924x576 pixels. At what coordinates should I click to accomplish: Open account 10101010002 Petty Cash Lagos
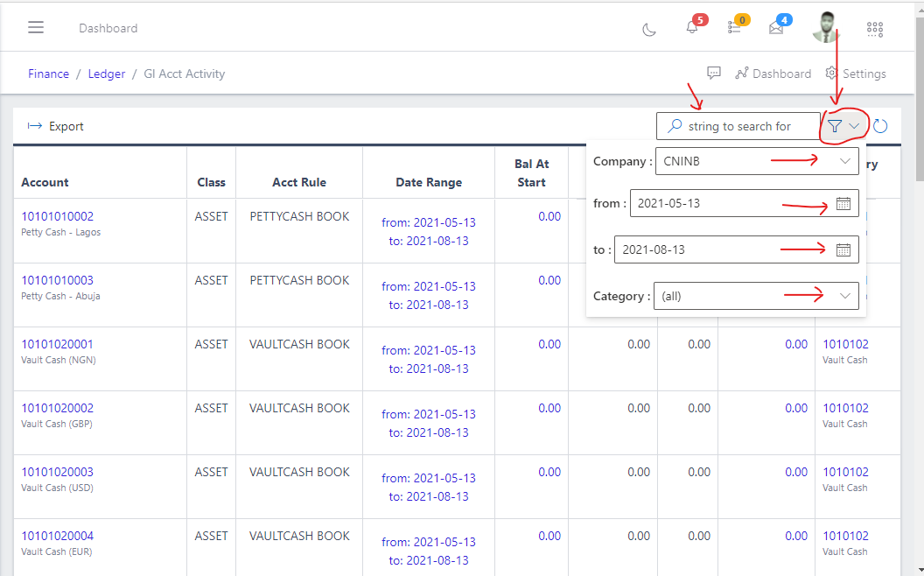[57, 215]
